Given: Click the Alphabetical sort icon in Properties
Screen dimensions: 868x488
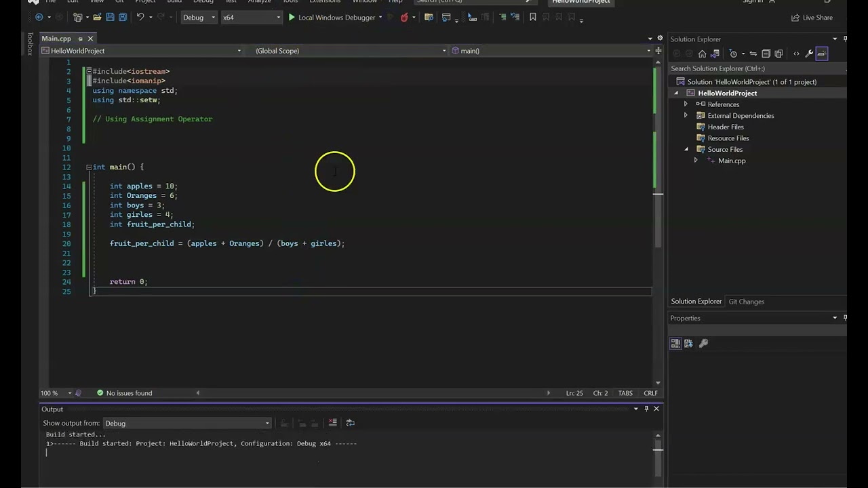Looking at the screenshot, I should pos(688,344).
